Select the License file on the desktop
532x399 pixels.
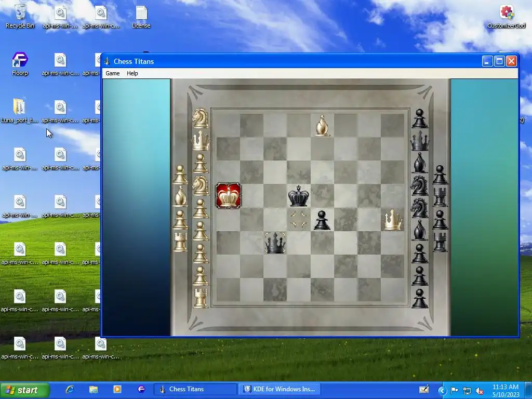[141, 17]
